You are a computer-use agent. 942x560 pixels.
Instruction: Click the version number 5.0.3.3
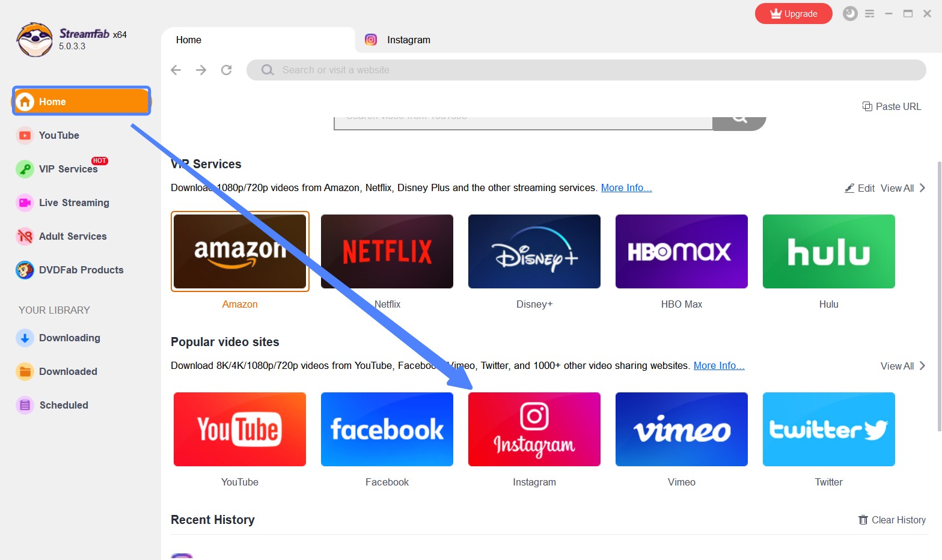pyautogui.click(x=72, y=46)
